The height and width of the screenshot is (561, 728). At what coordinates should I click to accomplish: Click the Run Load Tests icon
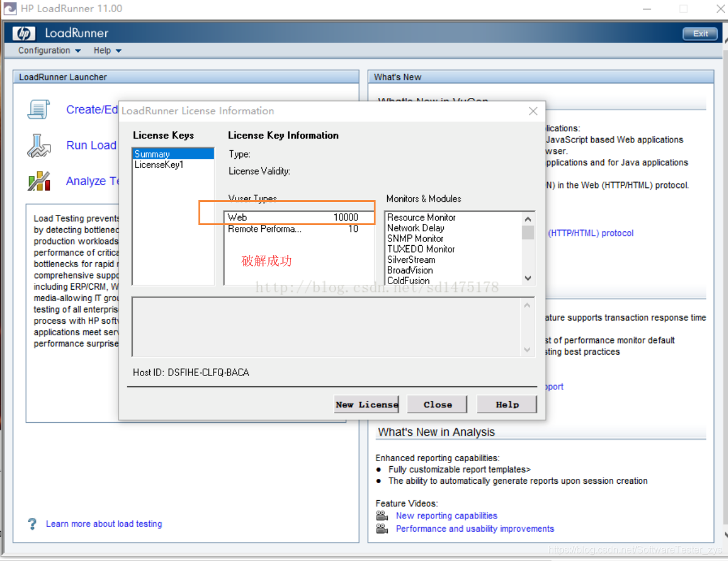(38, 145)
